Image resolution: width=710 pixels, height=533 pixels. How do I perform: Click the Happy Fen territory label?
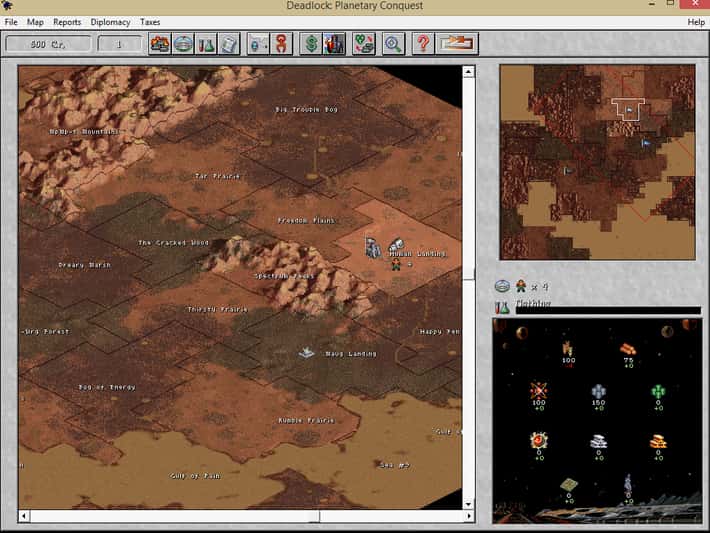tap(439, 331)
